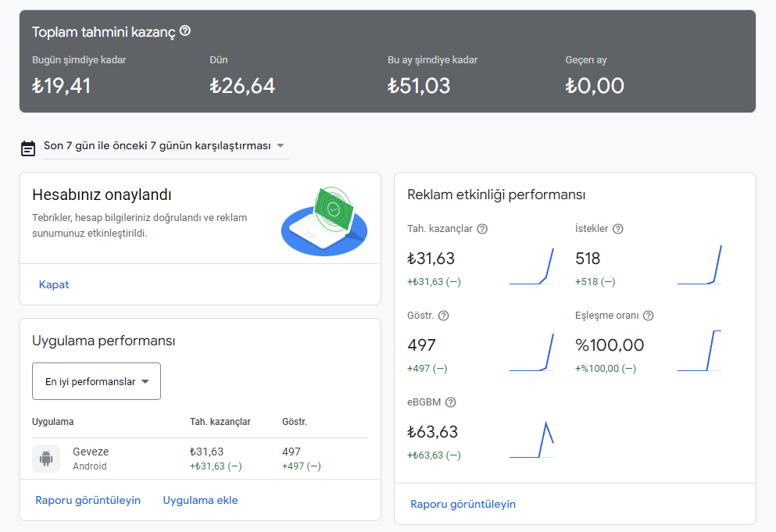
Task: Click help icon beside eBGBM metric
Action: [450, 402]
